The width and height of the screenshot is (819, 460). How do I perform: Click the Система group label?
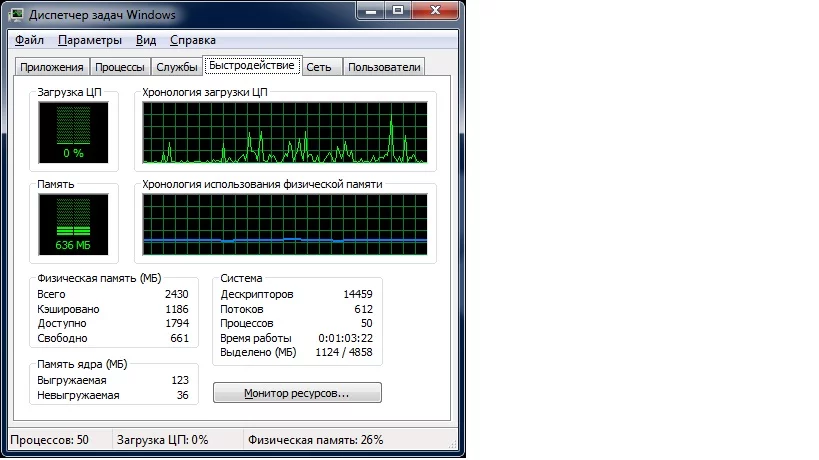click(x=241, y=278)
